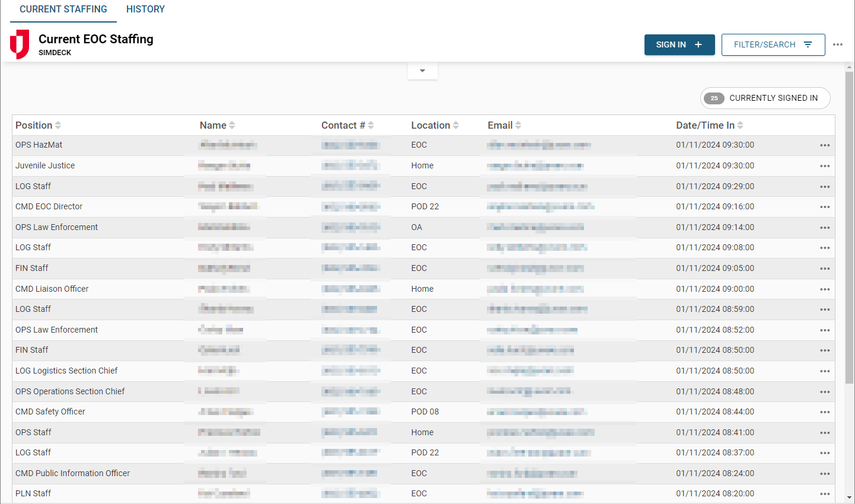
Task: Click the 25 Currently Signed In chip
Action: (x=765, y=98)
